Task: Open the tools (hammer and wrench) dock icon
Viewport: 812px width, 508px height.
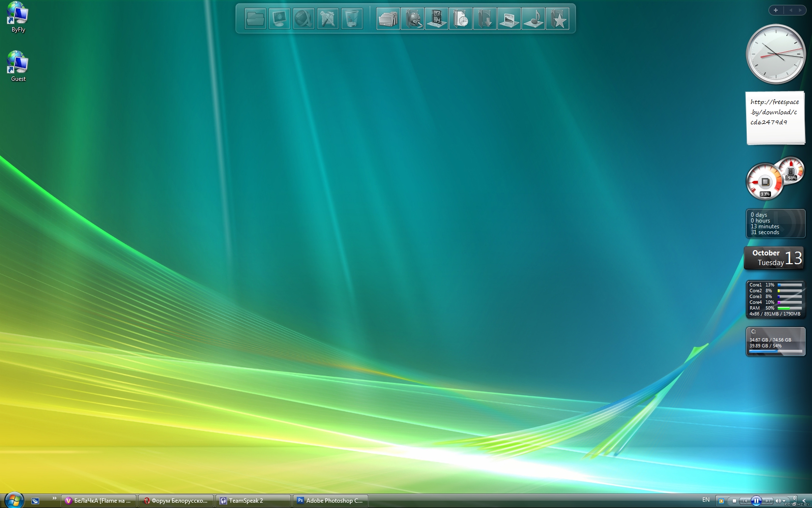Action: click(x=328, y=19)
